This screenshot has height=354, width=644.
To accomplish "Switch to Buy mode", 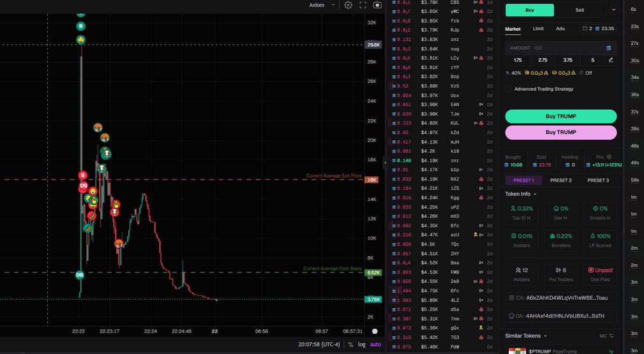I will (x=530, y=10).
